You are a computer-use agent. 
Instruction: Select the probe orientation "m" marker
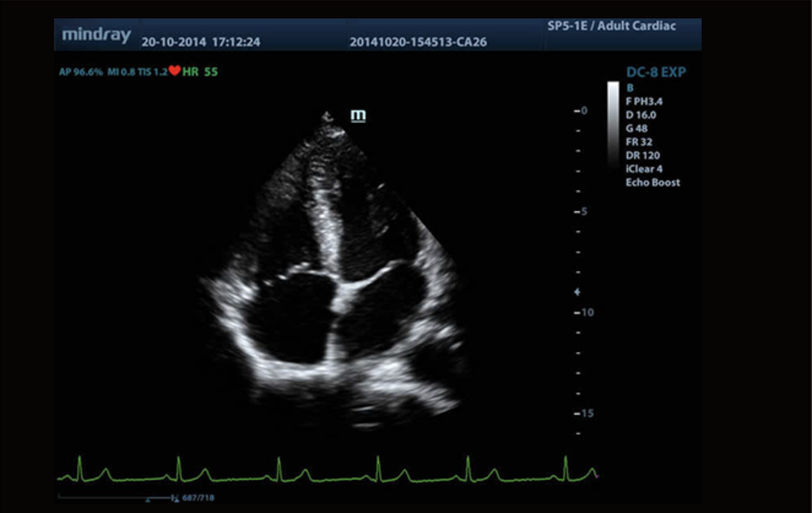(x=358, y=115)
